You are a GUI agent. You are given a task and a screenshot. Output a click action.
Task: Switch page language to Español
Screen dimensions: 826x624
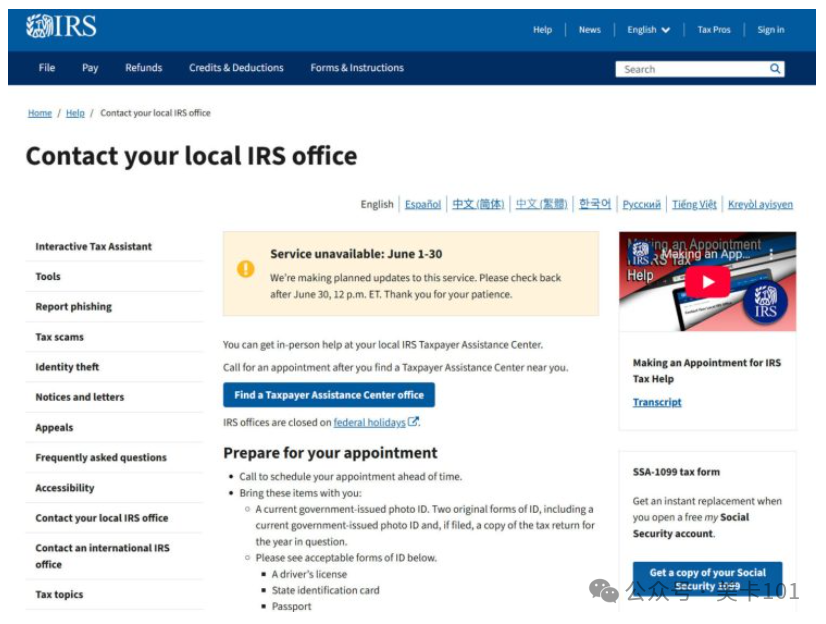[422, 204]
